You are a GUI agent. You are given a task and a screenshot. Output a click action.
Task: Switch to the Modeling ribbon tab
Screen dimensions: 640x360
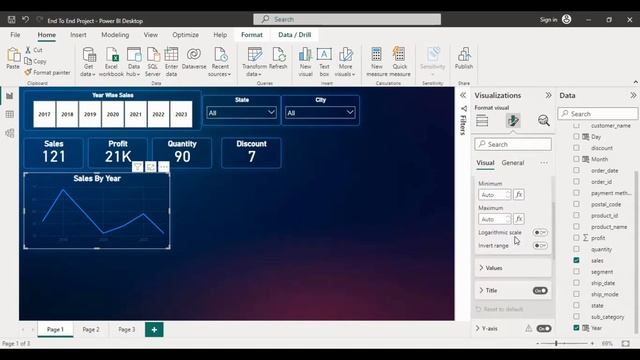115,35
